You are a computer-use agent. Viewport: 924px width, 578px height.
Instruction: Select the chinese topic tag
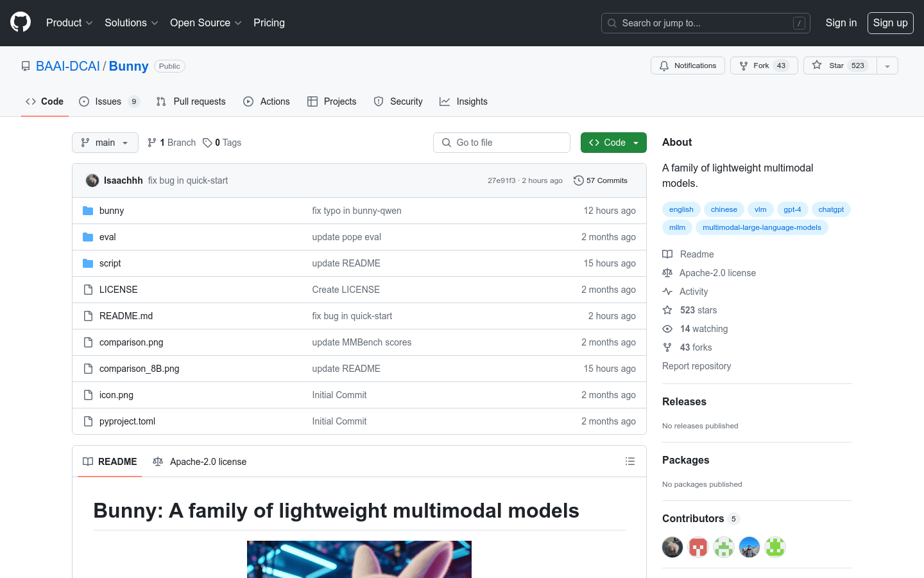[724, 209]
